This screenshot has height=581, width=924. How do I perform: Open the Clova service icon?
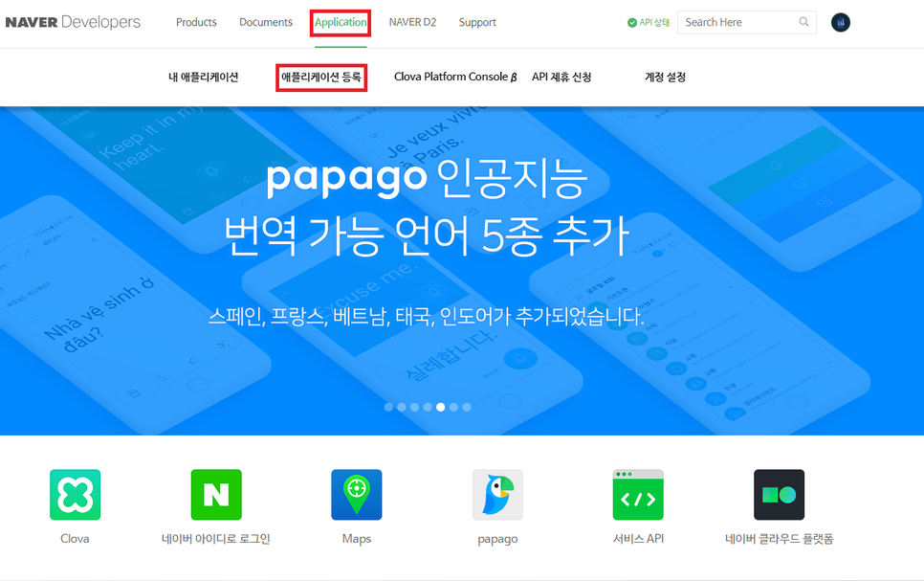pos(75,494)
